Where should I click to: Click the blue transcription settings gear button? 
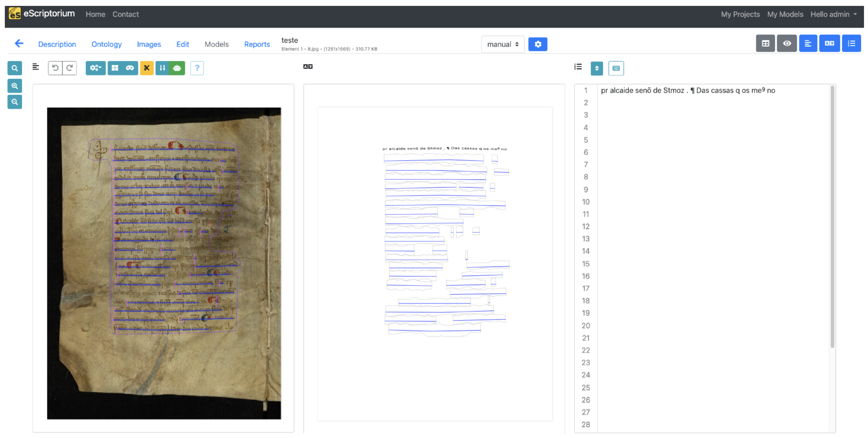538,44
